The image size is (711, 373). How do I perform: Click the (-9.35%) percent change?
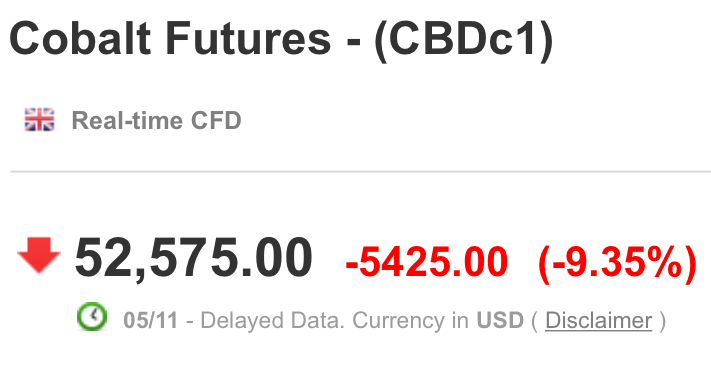[617, 263]
